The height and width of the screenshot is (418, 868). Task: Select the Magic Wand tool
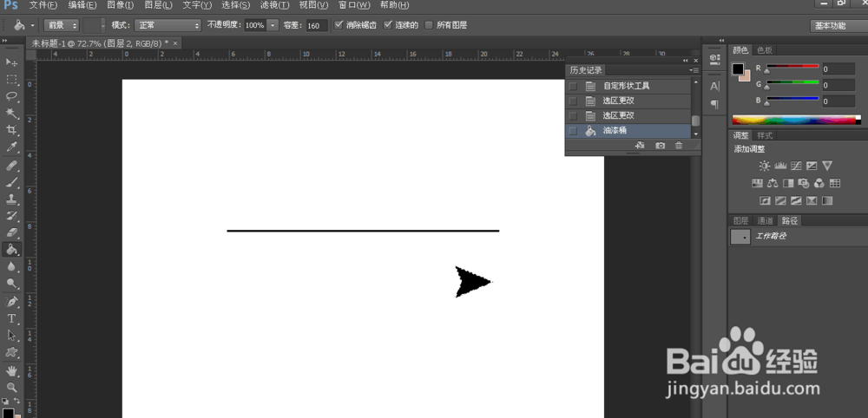click(11, 114)
